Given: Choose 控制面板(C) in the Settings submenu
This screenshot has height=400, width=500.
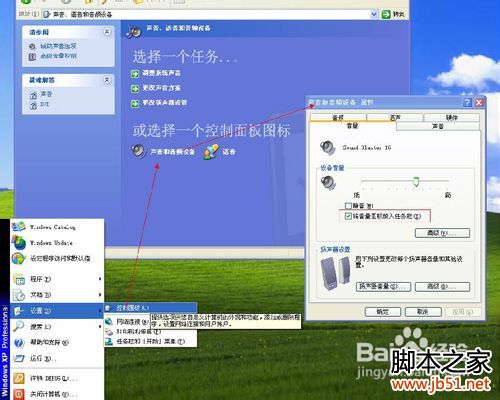Looking at the screenshot, I should coord(150,308).
